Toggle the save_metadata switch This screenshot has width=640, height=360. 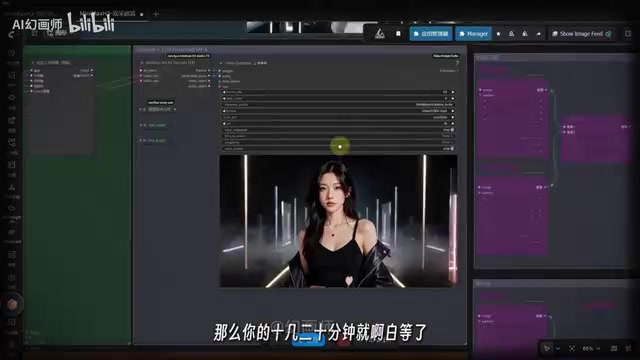click(452, 130)
